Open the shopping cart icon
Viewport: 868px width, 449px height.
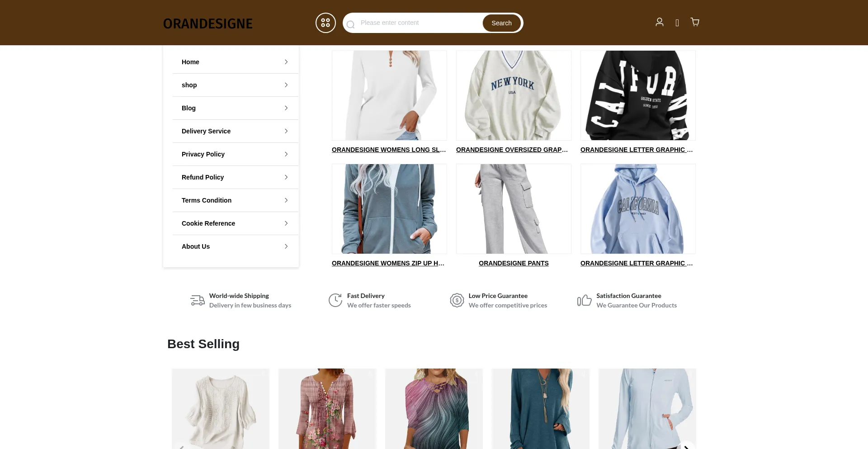tap(695, 22)
